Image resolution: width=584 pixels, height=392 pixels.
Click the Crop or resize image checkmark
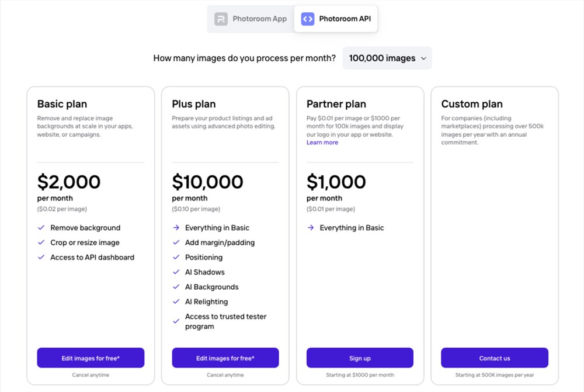click(41, 242)
